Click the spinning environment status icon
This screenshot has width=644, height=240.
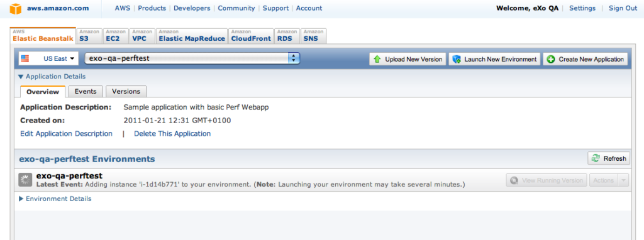26,179
